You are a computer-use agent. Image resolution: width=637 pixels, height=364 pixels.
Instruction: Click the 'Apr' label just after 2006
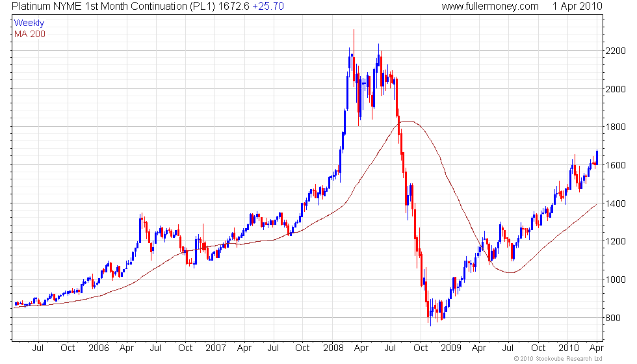pos(127,348)
